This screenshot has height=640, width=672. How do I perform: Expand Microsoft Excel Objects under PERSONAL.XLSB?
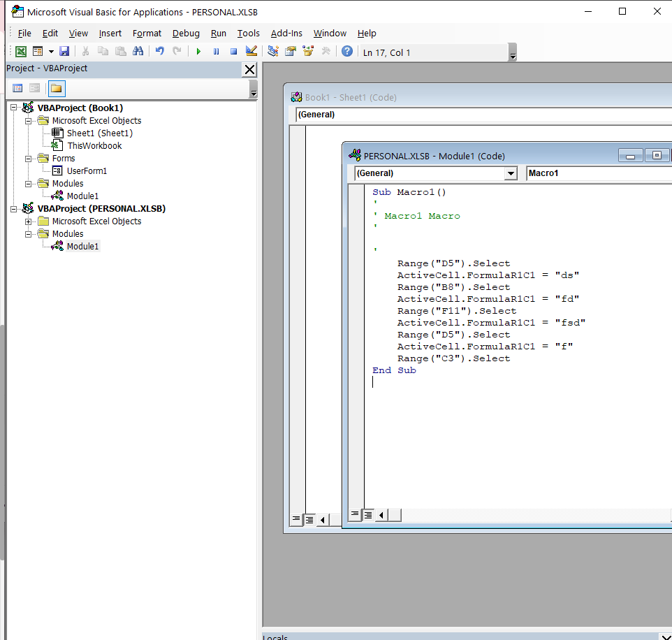29,221
